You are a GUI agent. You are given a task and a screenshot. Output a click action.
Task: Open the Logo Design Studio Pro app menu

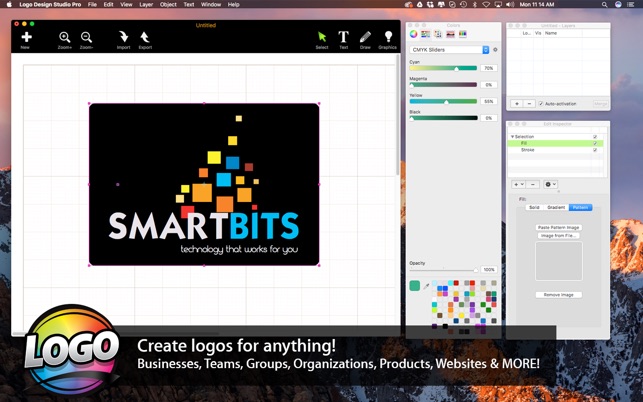click(x=50, y=5)
